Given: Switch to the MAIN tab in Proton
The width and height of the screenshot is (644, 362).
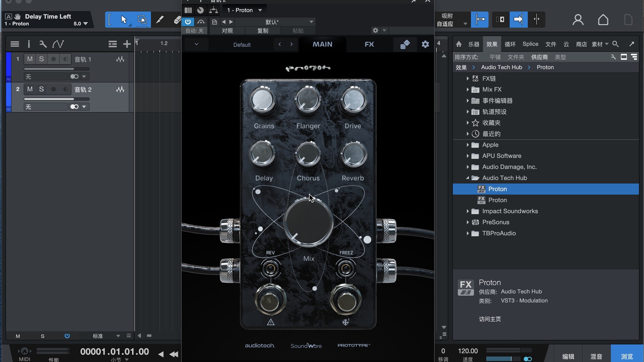Looking at the screenshot, I should (x=322, y=44).
